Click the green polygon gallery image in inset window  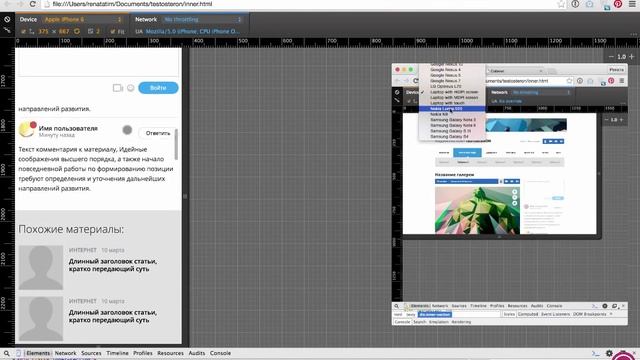[477, 211]
